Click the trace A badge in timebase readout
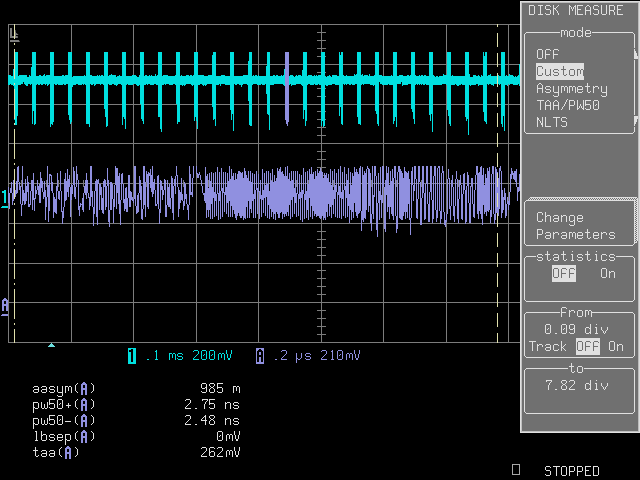Screen dimensions: 640x480 [260, 356]
